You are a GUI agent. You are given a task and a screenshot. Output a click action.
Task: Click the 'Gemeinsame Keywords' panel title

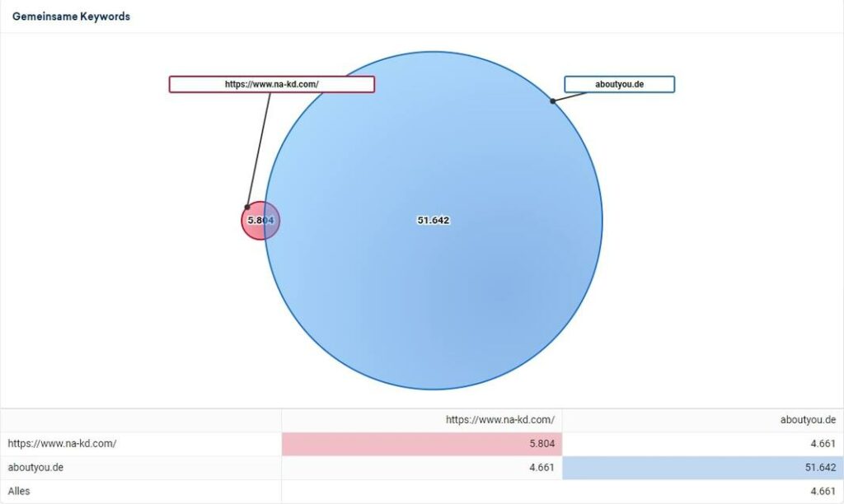tap(71, 16)
